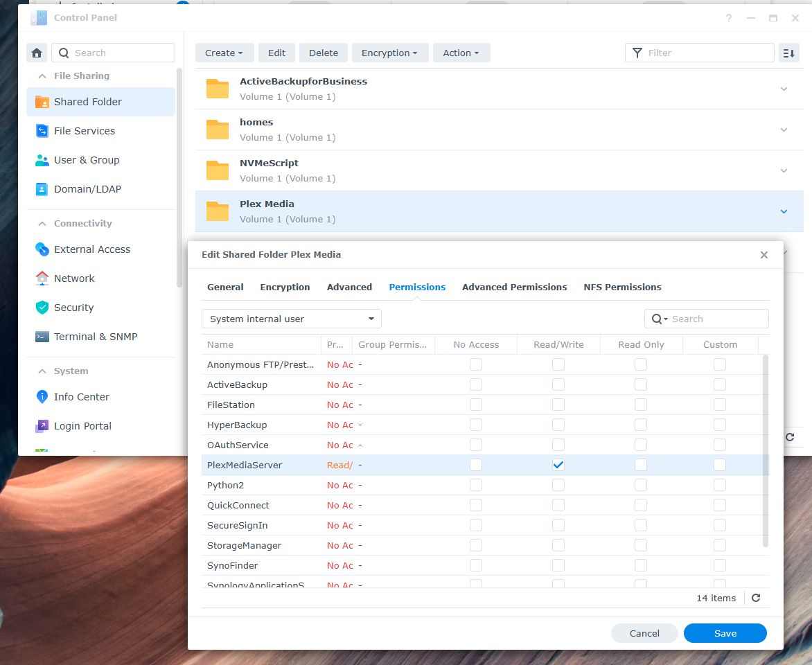
Task: Check Read/Write for Python2
Action: click(558, 486)
